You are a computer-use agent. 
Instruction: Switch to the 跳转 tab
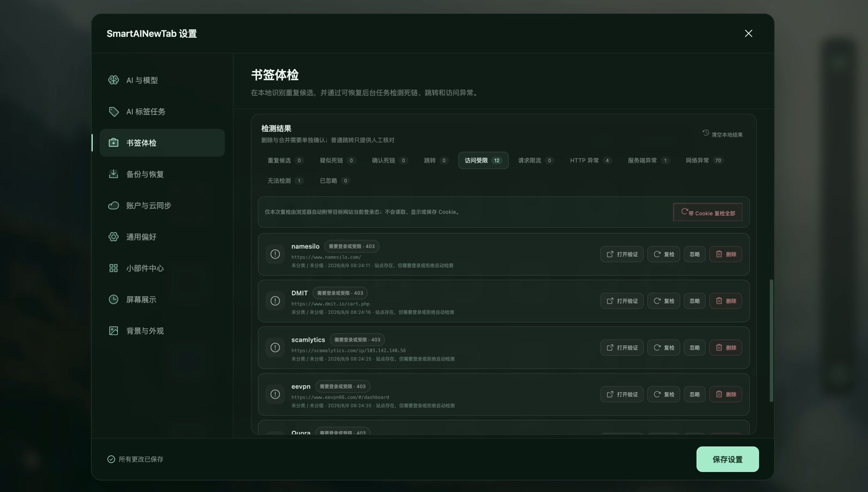click(x=436, y=161)
